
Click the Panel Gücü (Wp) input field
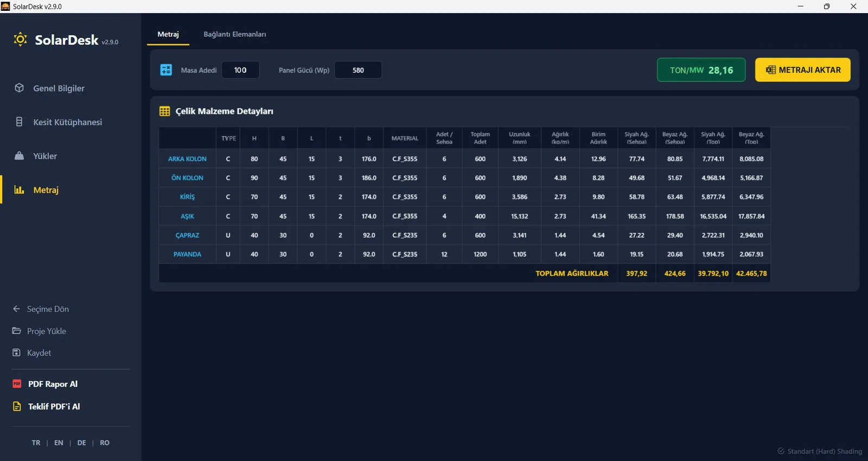358,70
